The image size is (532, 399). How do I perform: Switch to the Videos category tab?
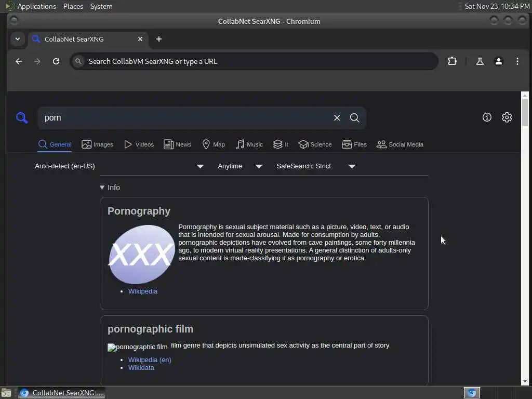pyautogui.click(x=139, y=144)
